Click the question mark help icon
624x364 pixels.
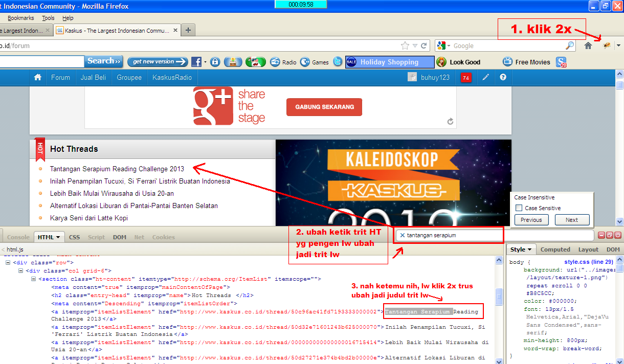(503, 77)
